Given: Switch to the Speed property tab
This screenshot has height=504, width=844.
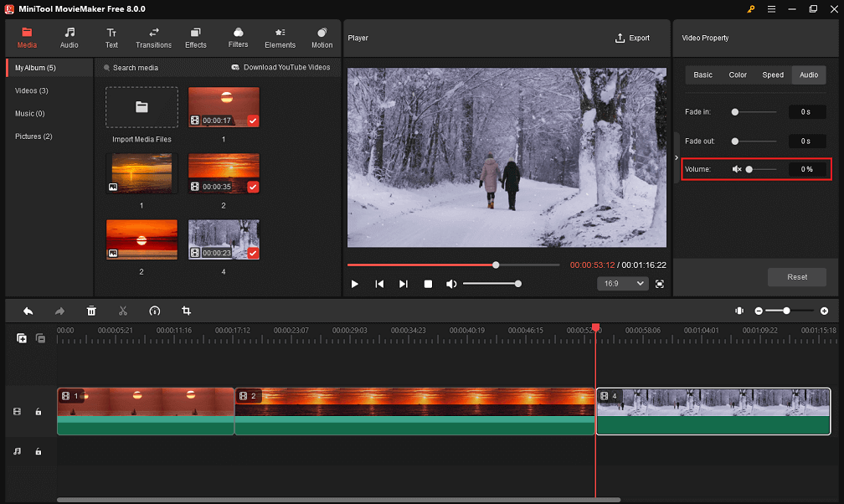Looking at the screenshot, I should [773, 75].
